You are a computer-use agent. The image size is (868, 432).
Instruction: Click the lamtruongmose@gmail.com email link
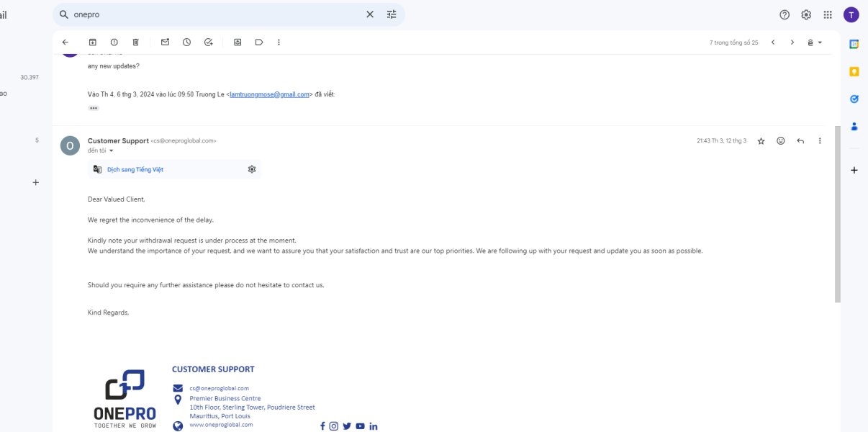pos(269,94)
